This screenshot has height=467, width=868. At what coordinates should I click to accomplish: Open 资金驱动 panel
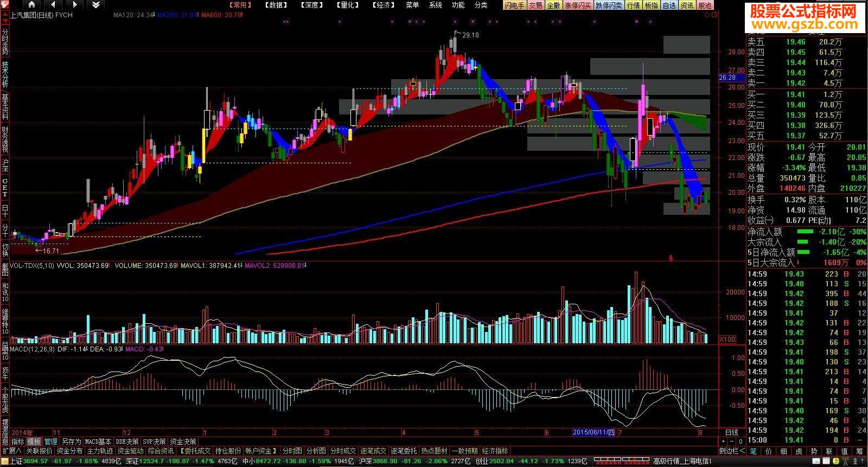click(130, 451)
